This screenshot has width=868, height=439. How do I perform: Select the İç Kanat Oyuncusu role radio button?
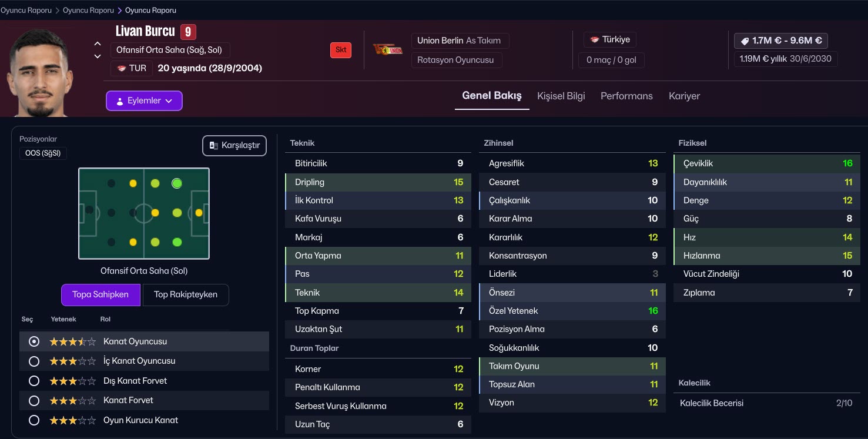point(34,361)
